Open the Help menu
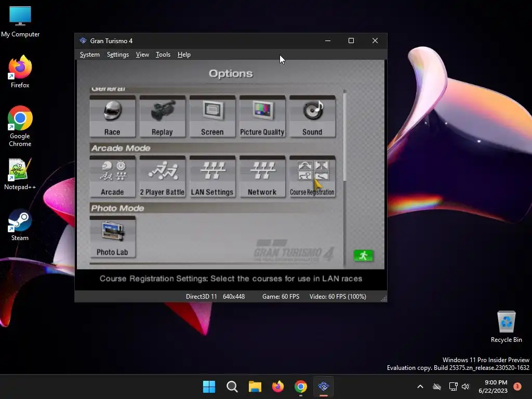 (x=184, y=55)
